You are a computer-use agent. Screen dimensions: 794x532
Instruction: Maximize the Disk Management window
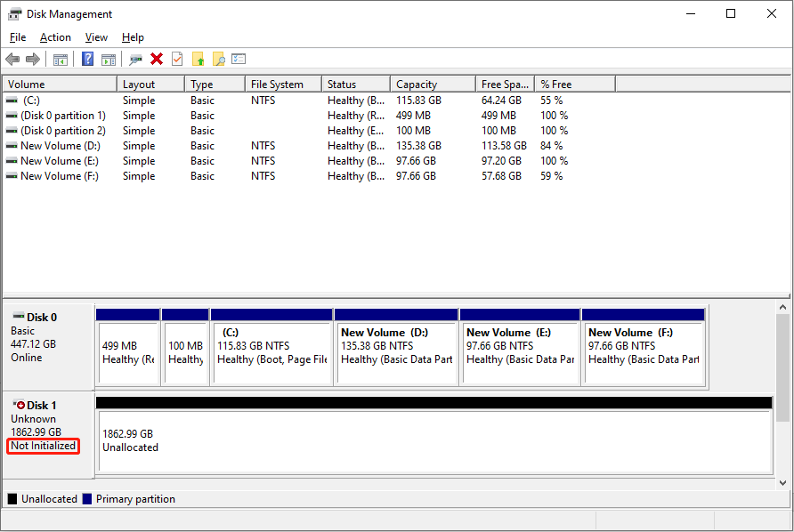point(731,13)
